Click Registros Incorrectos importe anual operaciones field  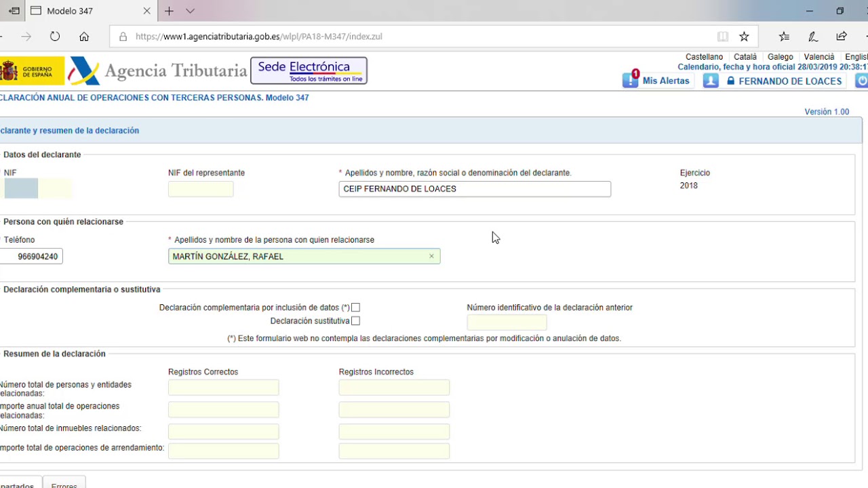[394, 409]
